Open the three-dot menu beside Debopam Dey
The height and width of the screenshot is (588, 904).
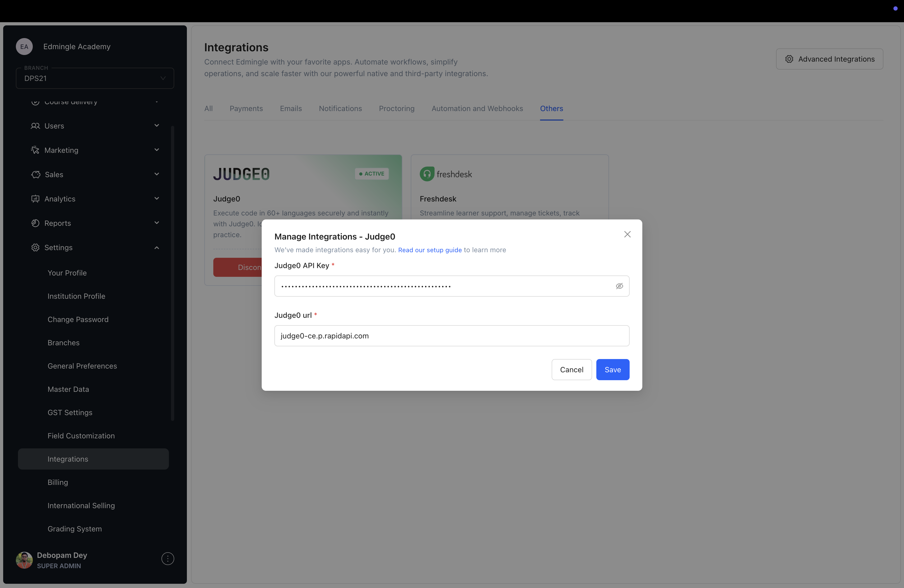168,558
